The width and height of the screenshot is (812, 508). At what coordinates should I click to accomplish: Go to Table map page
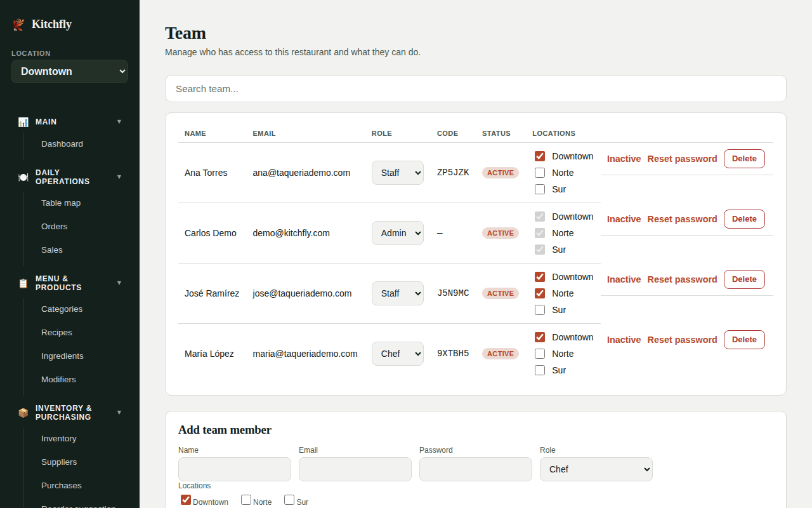[61, 203]
